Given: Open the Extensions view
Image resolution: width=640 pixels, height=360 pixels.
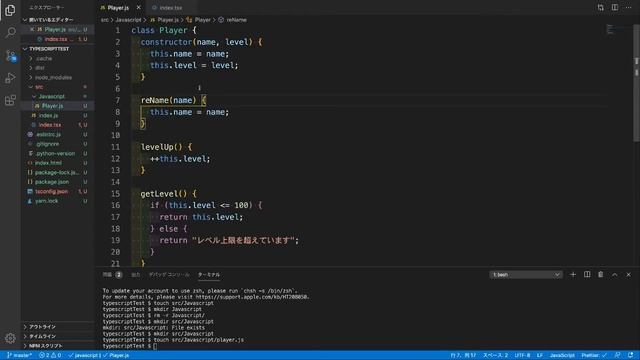Looking at the screenshot, I should pos(10,100).
